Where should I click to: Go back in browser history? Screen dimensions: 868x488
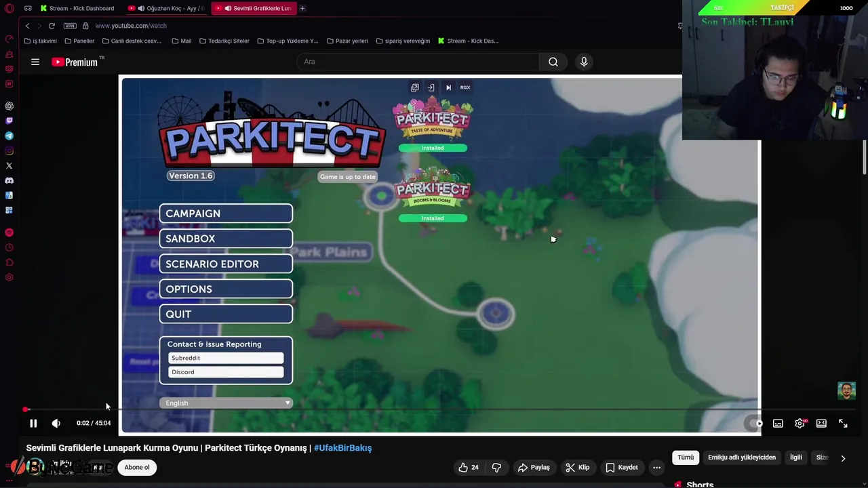[x=27, y=26]
